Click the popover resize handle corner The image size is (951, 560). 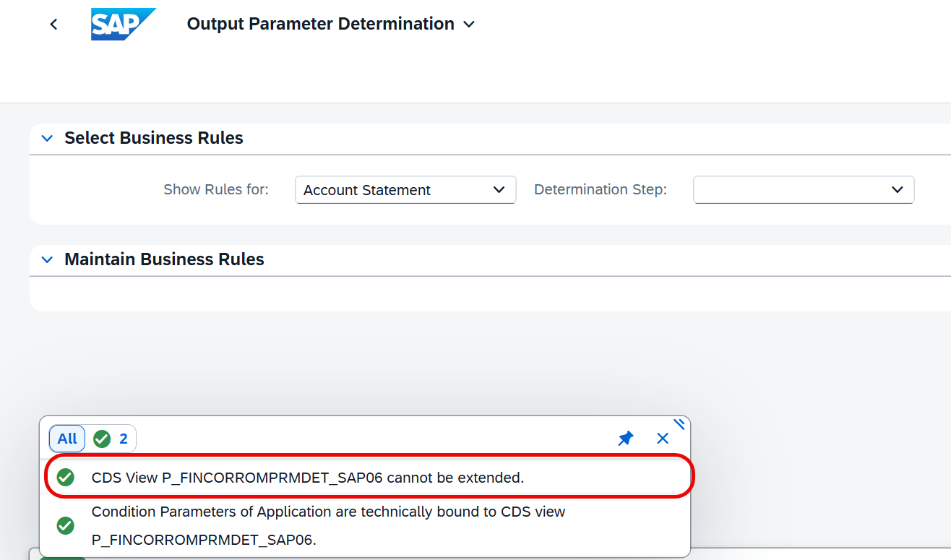tap(679, 424)
